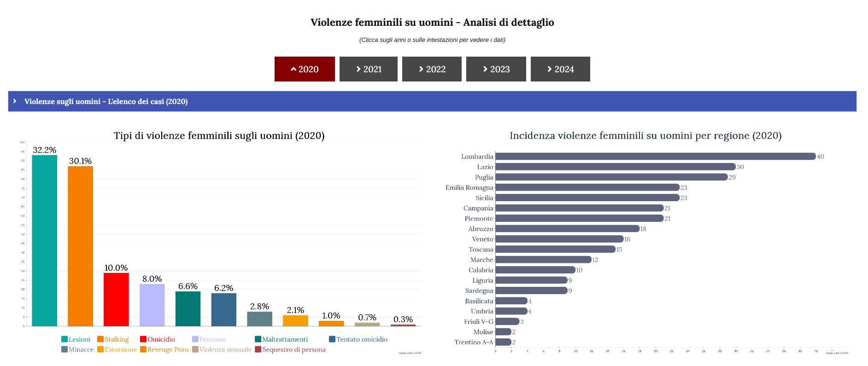Click the Trentino A-A region label
868x366 pixels.
[474, 342]
